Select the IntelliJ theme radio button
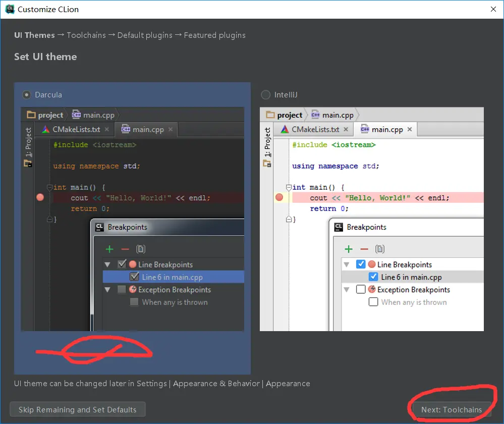 [265, 95]
